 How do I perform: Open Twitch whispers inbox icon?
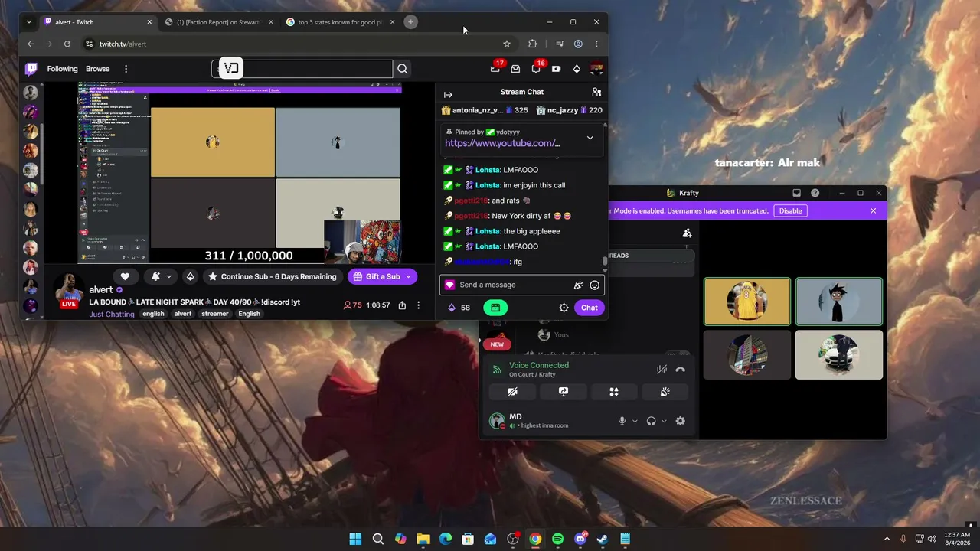(x=515, y=69)
